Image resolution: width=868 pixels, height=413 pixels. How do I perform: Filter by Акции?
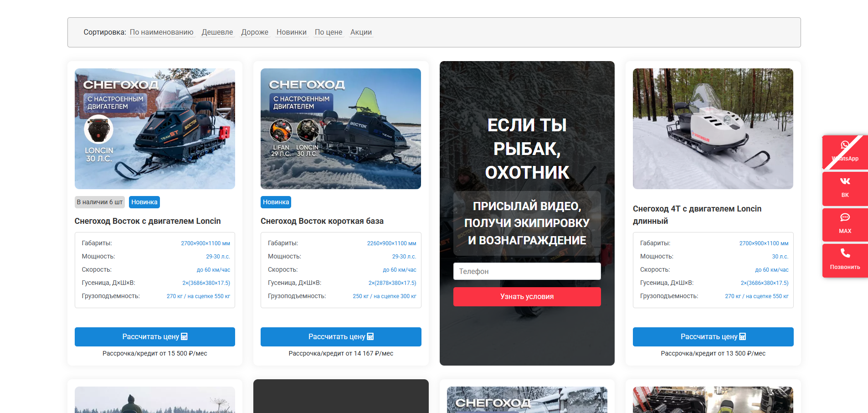coord(361,32)
